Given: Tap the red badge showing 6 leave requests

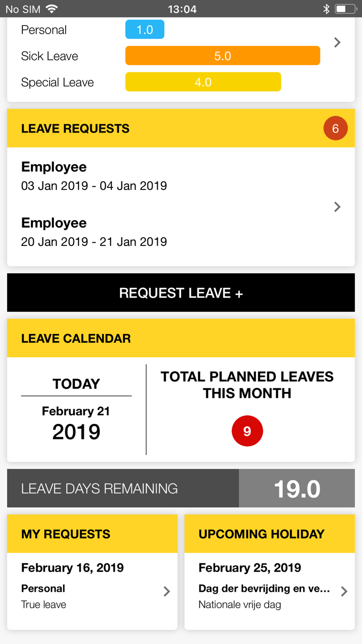Looking at the screenshot, I should coord(335,128).
